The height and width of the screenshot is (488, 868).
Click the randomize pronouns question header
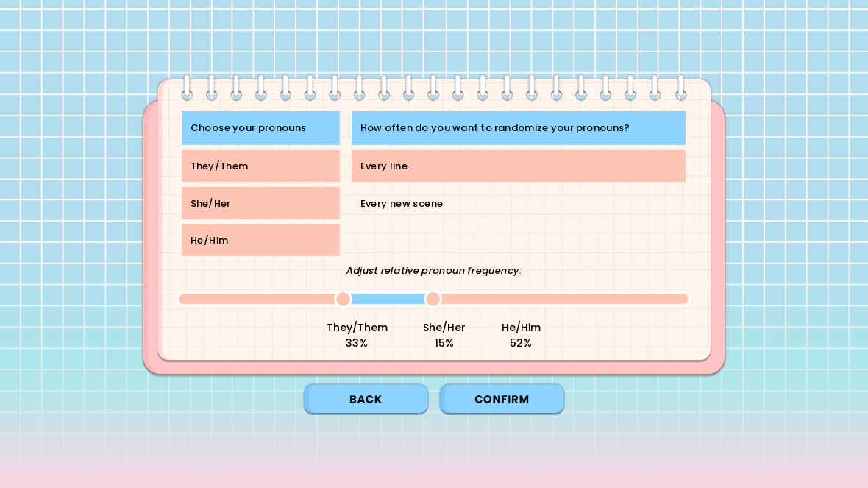tap(518, 128)
